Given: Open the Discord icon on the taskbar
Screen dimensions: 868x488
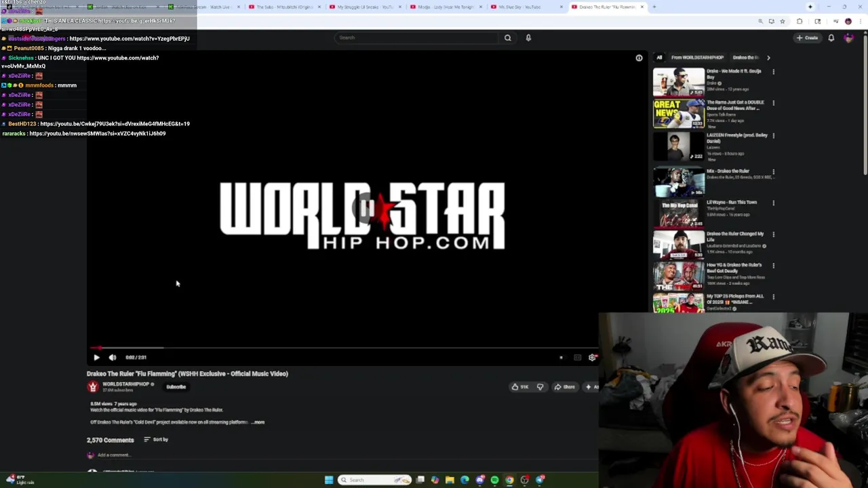Looking at the screenshot, I should point(480,480).
